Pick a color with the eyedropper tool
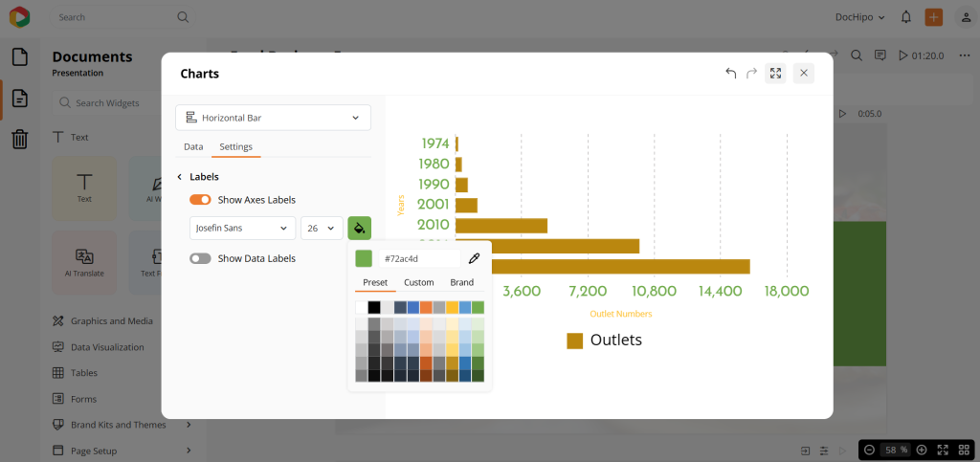Screen dimensions: 980x462 [474, 258]
